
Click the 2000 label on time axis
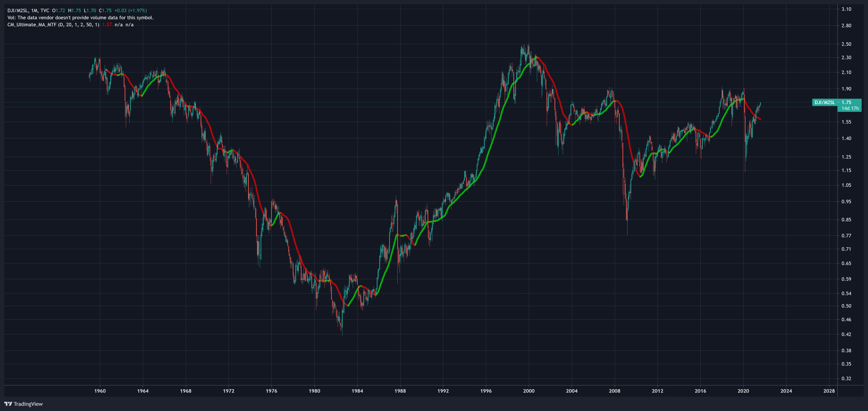point(529,391)
